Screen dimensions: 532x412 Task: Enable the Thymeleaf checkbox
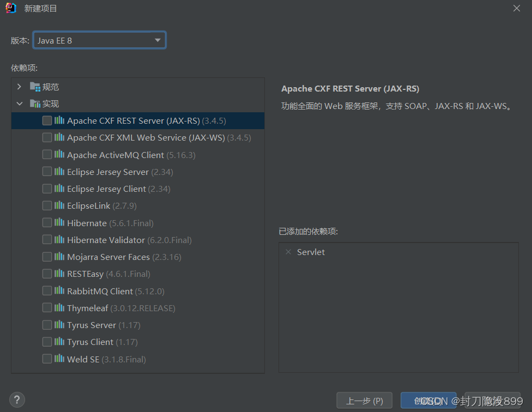[47, 308]
